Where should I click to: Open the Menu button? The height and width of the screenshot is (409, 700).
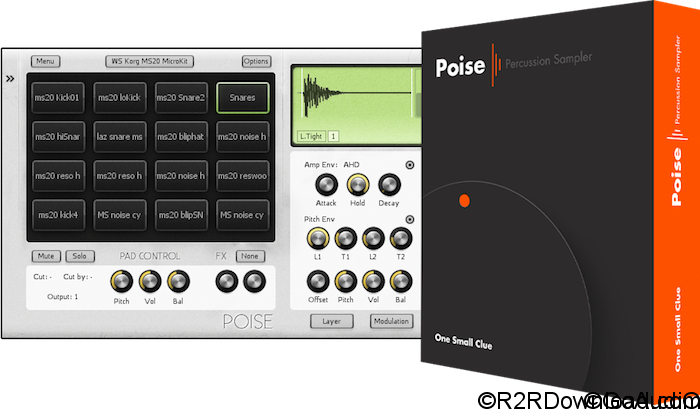point(46,61)
